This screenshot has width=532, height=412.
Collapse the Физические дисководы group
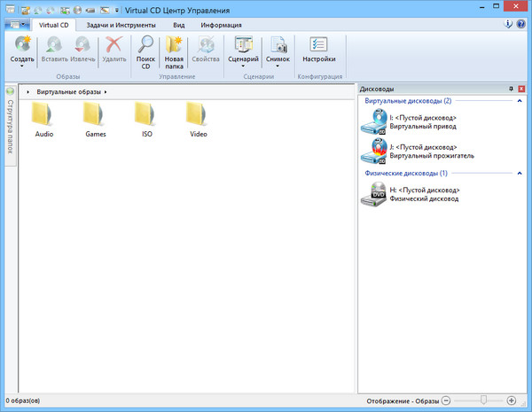tap(520, 174)
